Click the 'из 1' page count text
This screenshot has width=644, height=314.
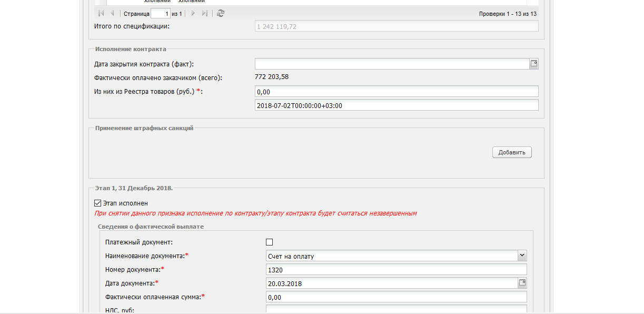point(176,14)
